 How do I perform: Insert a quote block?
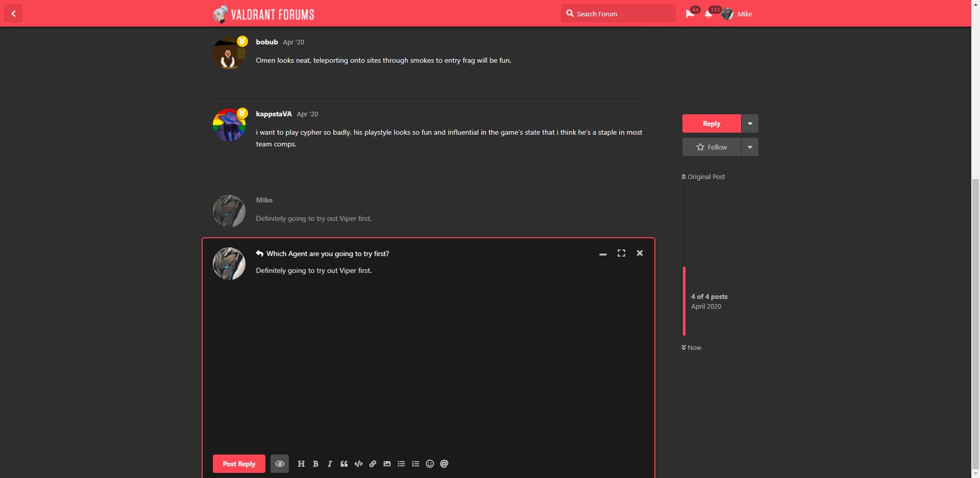point(344,464)
